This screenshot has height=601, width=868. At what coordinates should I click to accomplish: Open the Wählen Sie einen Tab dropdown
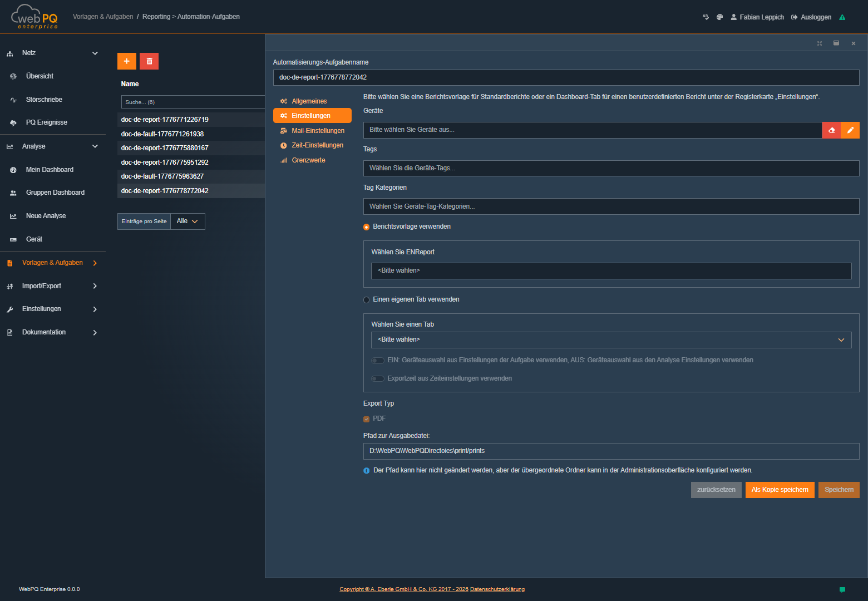tap(611, 339)
